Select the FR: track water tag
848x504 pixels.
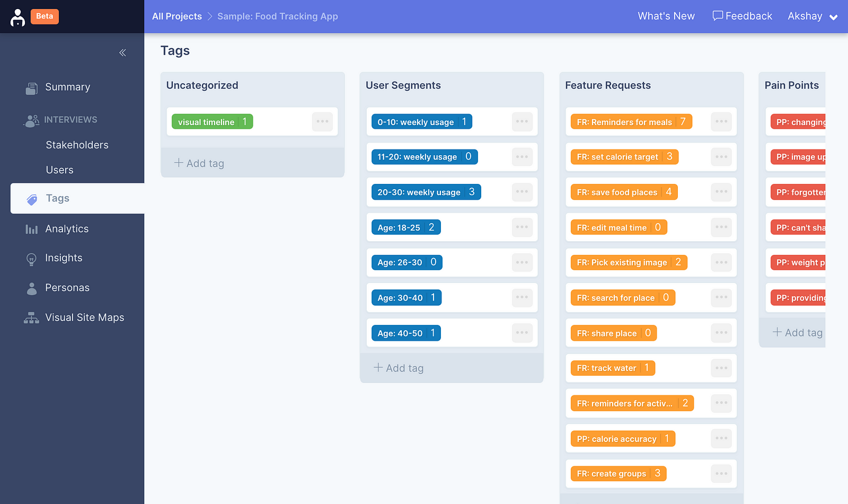[x=613, y=367]
